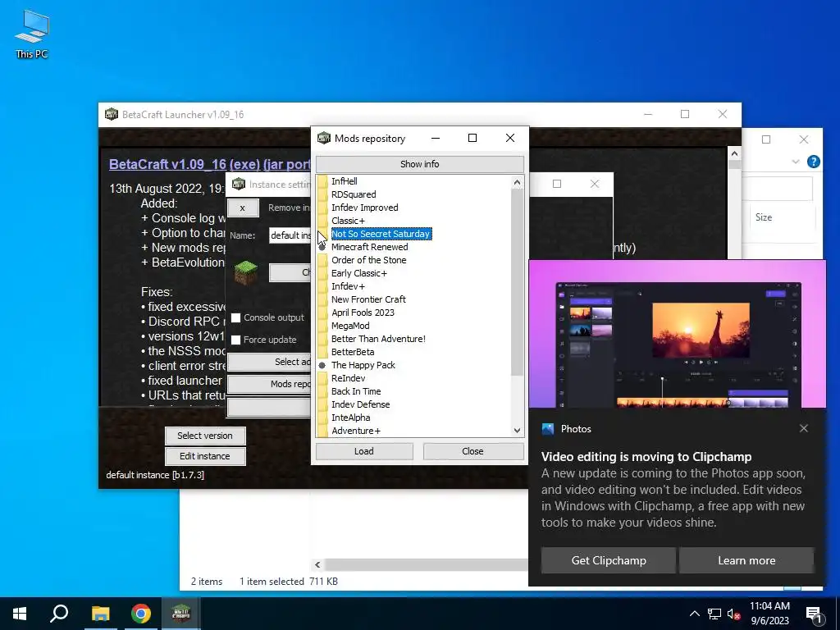Select RDSquared in the mods list
Image resolution: width=840 pixels, height=630 pixels.
click(x=354, y=194)
